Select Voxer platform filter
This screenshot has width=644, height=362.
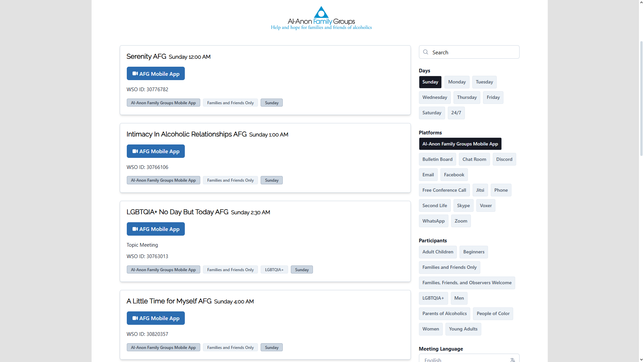(x=486, y=205)
